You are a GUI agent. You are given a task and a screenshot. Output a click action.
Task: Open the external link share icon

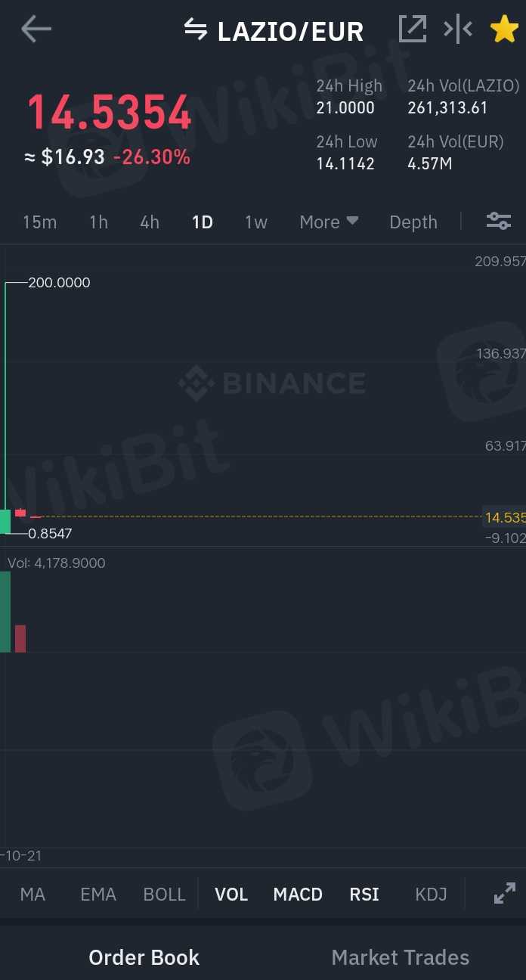tap(413, 29)
